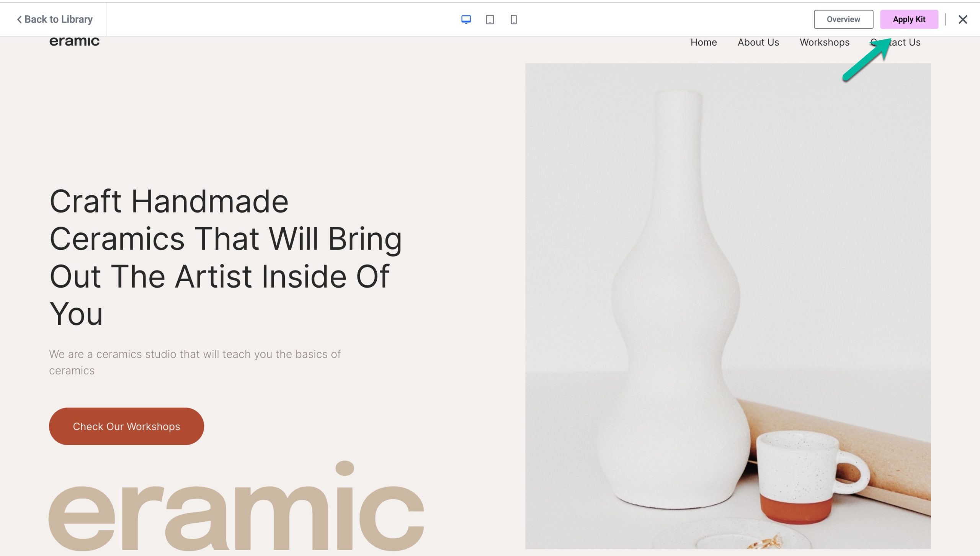
Task: Select Workshops in the nav menu
Action: [x=825, y=43]
